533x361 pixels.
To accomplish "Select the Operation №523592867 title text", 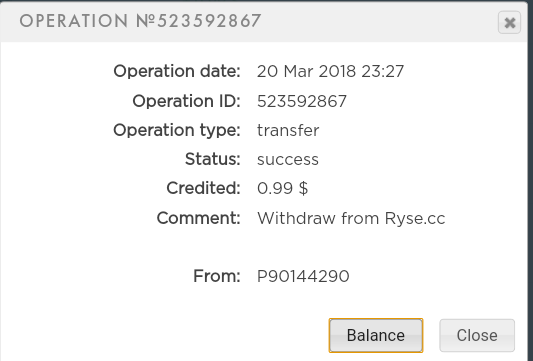I will pos(140,21).
